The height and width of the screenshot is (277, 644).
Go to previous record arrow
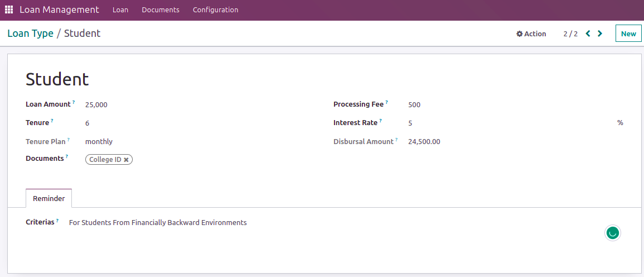tap(588, 34)
